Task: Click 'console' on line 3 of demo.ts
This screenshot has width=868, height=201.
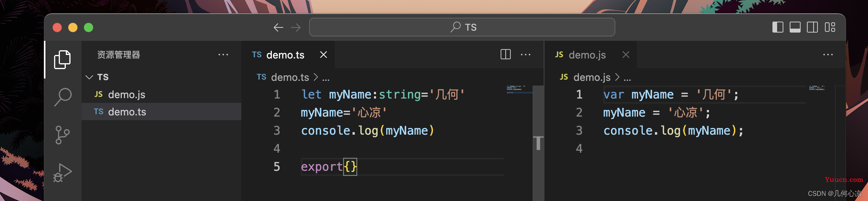Action: (x=325, y=131)
